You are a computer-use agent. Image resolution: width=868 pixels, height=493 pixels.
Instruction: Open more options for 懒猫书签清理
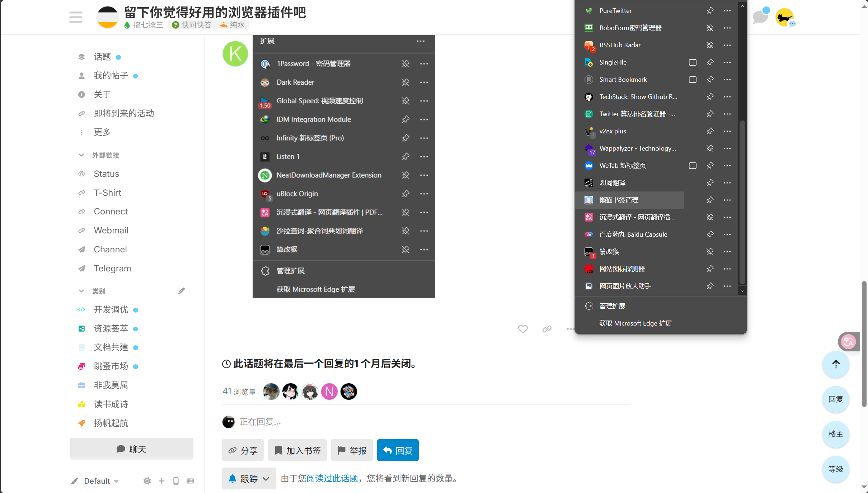tap(727, 200)
